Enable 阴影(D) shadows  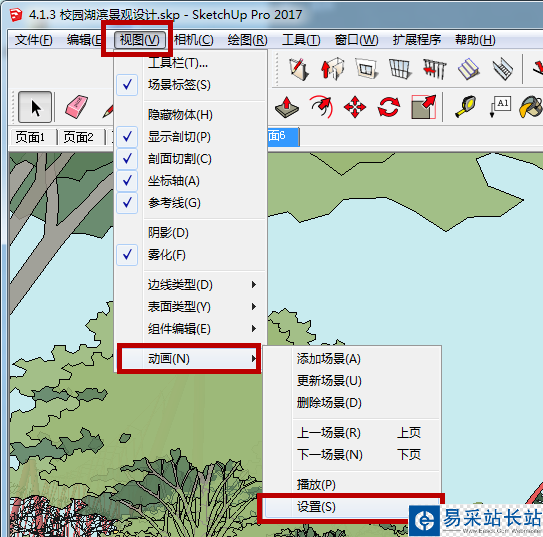click(x=190, y=233)
